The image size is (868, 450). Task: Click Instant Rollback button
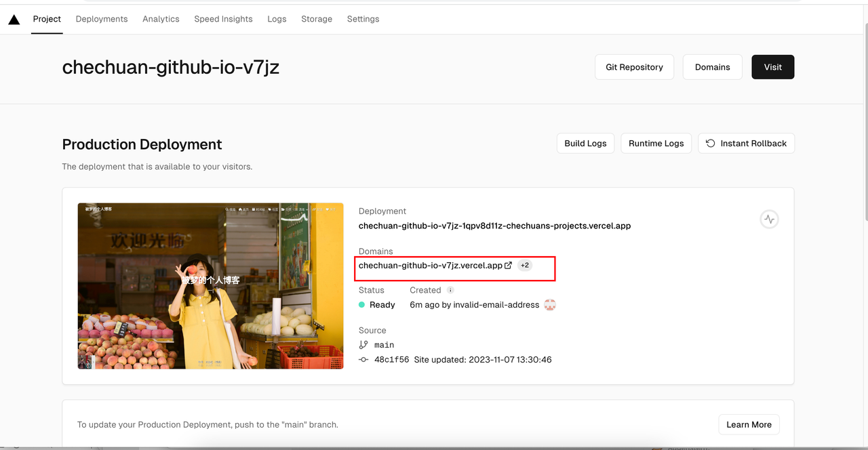pyautogui.click(x=746, y=143)
